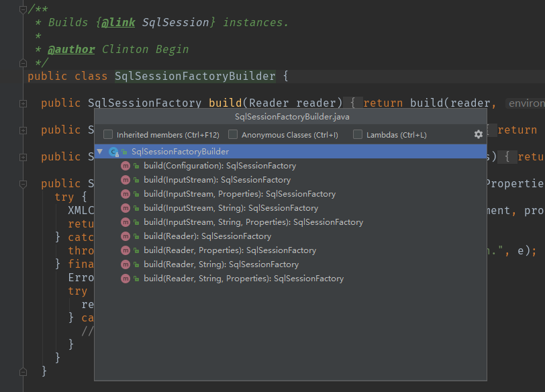Viewport: 545px width, 392px height.
Task: Enable the Inherited members checkbox
Action: (108, 134)
